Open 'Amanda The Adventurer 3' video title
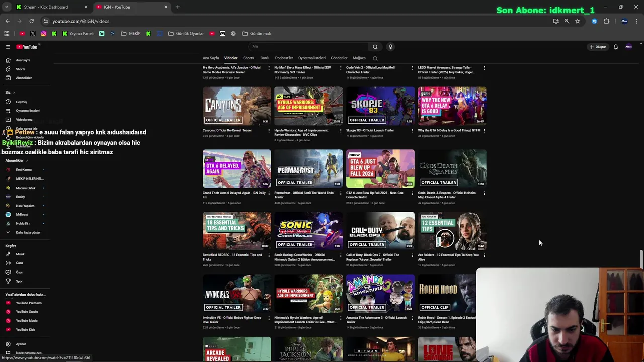Screen dimensions: 644x362 376,320
